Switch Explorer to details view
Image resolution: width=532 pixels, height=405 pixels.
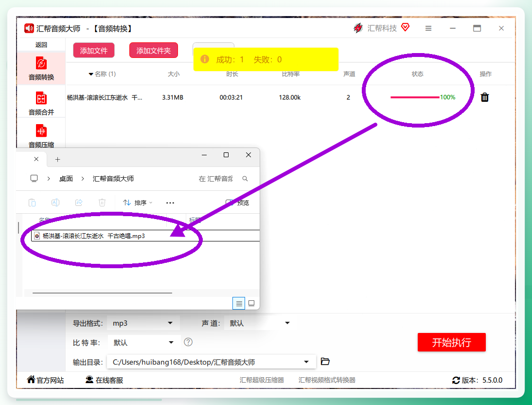[239, 303]
